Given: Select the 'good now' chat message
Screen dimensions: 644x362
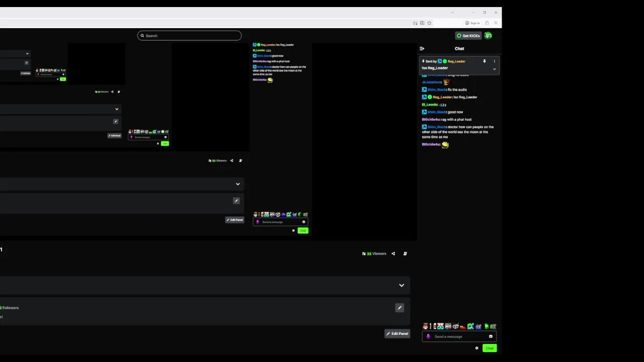Looking at the screenshot, I should coord(455,112).
